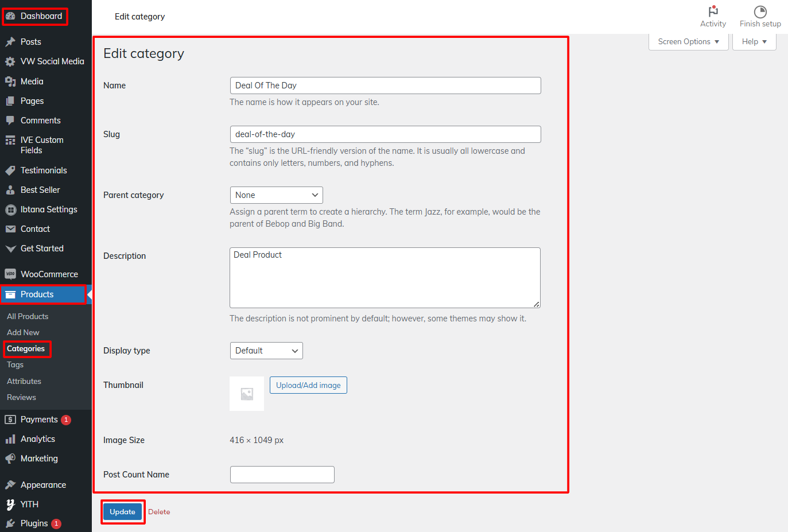This screenshot has height=532, width=788.
Task: Click the Plugins plug icon
Action: (x=10, y=523)
